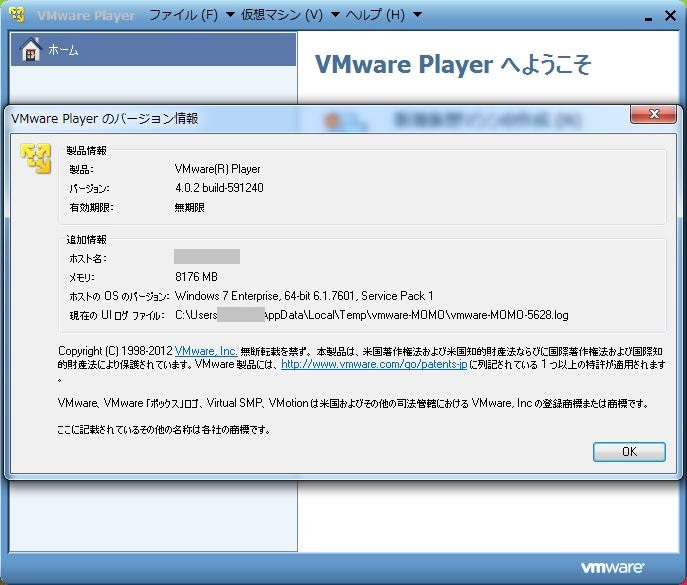Minimize the VMware Player window
Screen dimensions: 687x585
pos(648,18)
